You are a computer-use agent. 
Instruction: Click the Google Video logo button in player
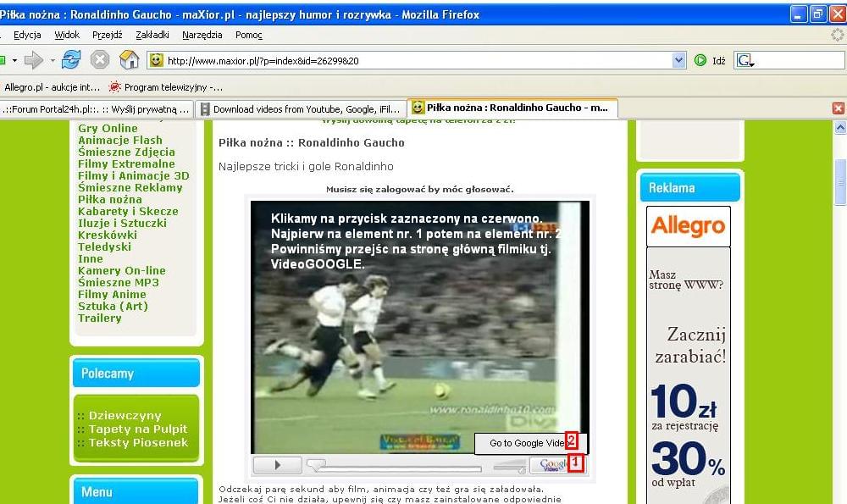pyautogui.click(x=557, y=464)
